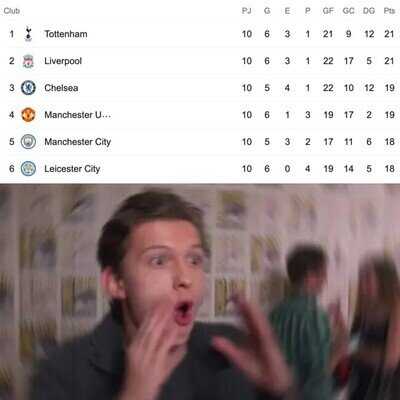Click the Club column header
The image size is (400, 400).
12,11
